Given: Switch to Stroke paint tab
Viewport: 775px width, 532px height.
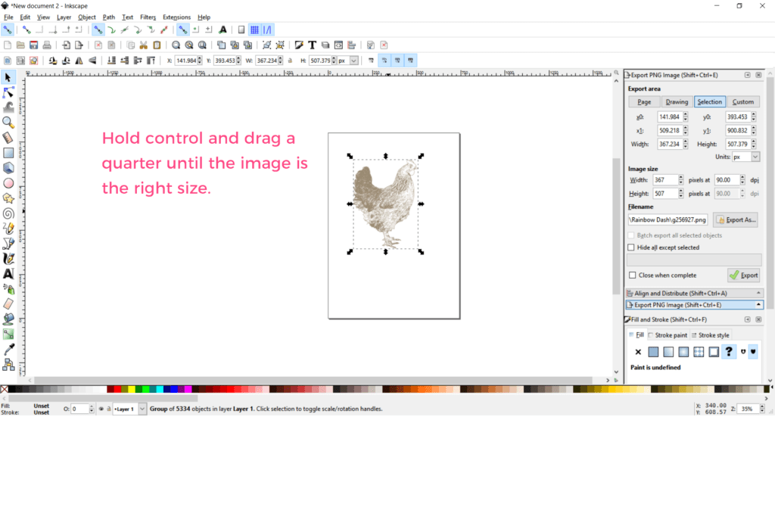Looking at the screenshot, I should pyautogui.click(x=668, y=335).
